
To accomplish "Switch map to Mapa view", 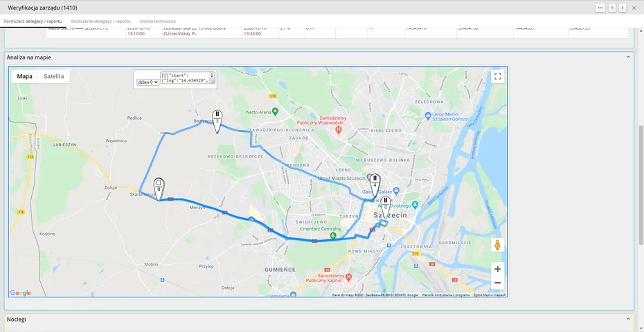I will tap(25, 76).
